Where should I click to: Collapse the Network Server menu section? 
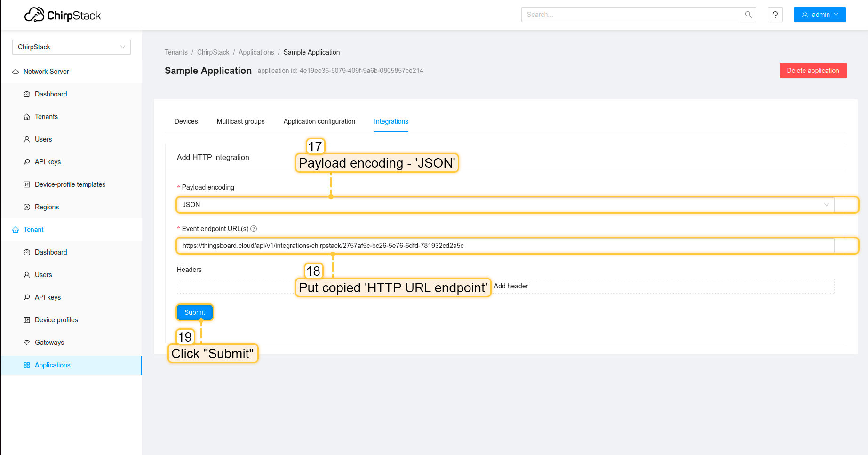pyautogui.click(x=46, y=72)
